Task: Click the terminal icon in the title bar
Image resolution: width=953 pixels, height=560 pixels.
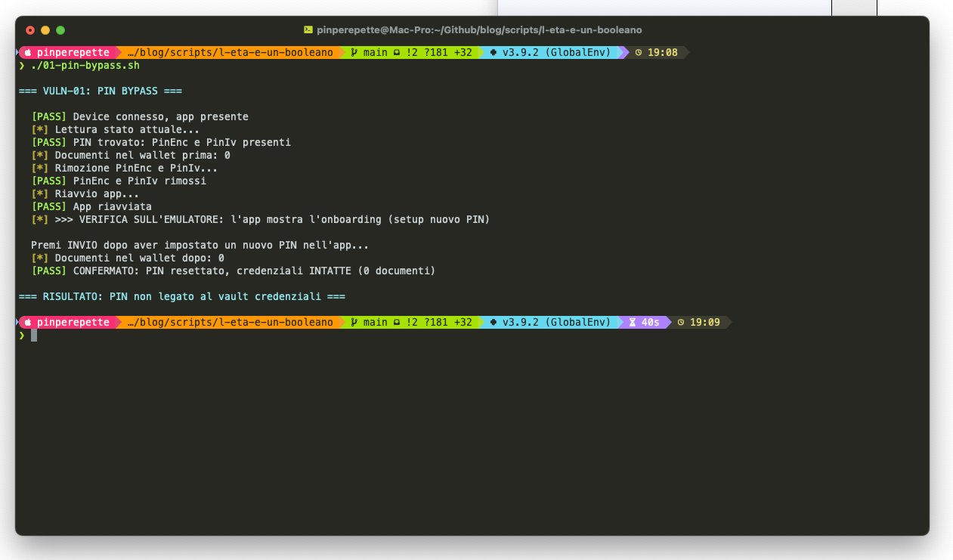Action: (x=308, y=30)
